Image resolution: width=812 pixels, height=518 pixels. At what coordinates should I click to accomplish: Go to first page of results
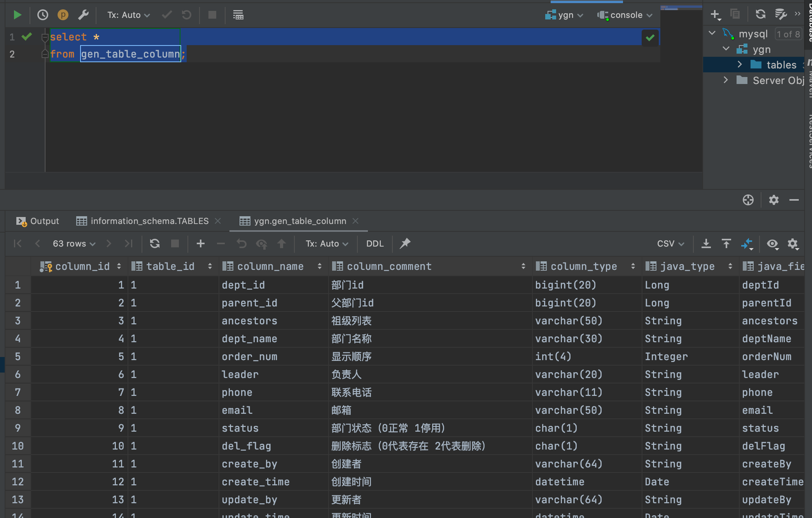(18, 243)
